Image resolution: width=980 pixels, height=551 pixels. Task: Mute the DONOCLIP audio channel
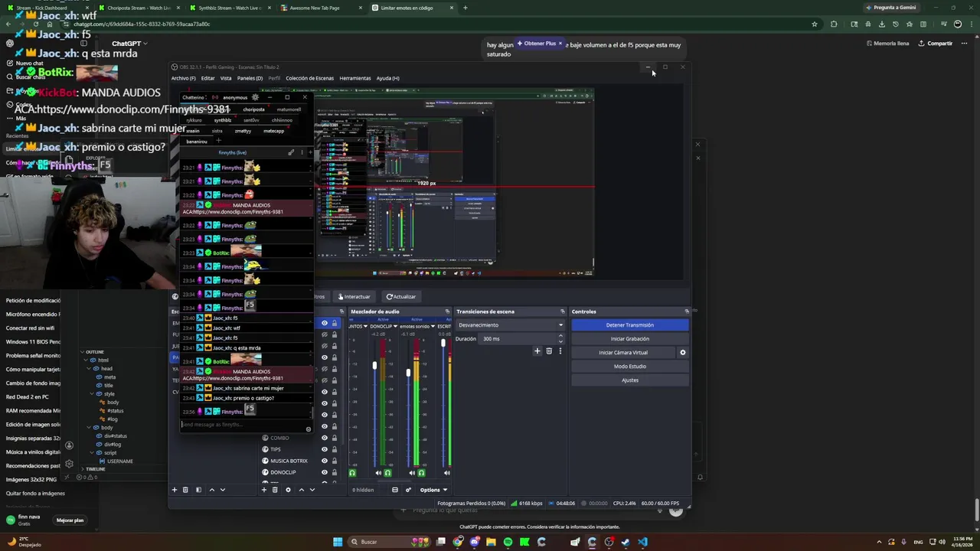pos(378,473)
